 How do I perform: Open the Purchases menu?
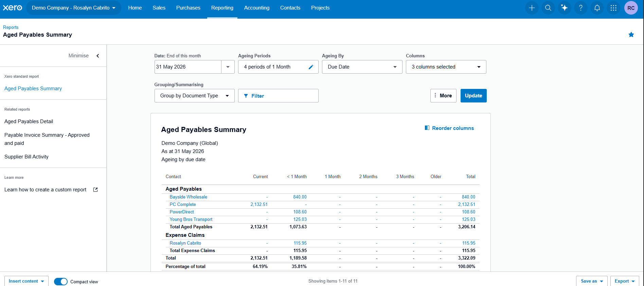188,8
